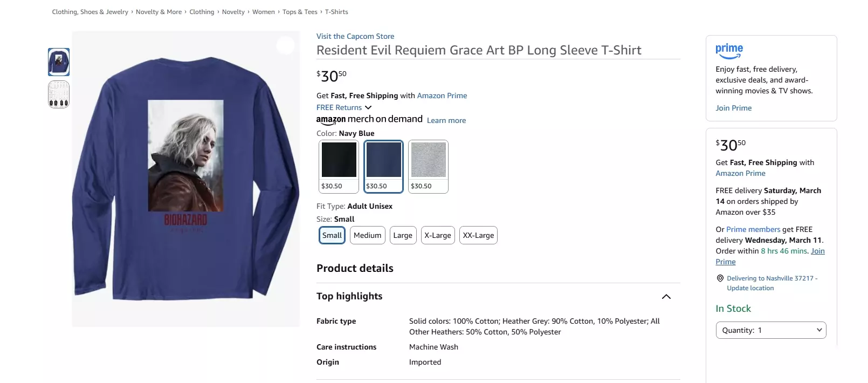Select size XX-Large
This screenshot has width=868, height=383.
478,235
